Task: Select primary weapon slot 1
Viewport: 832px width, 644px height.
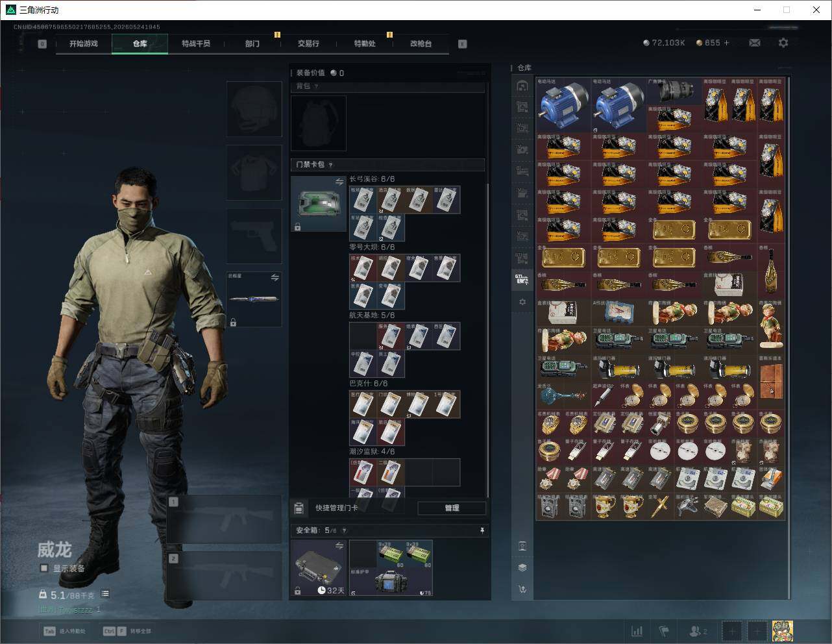Action: (224, 519)
